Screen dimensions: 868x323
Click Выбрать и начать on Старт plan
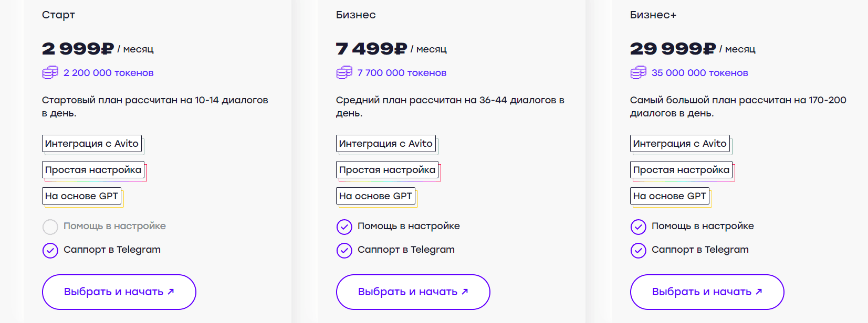click(x=119, y=292)
